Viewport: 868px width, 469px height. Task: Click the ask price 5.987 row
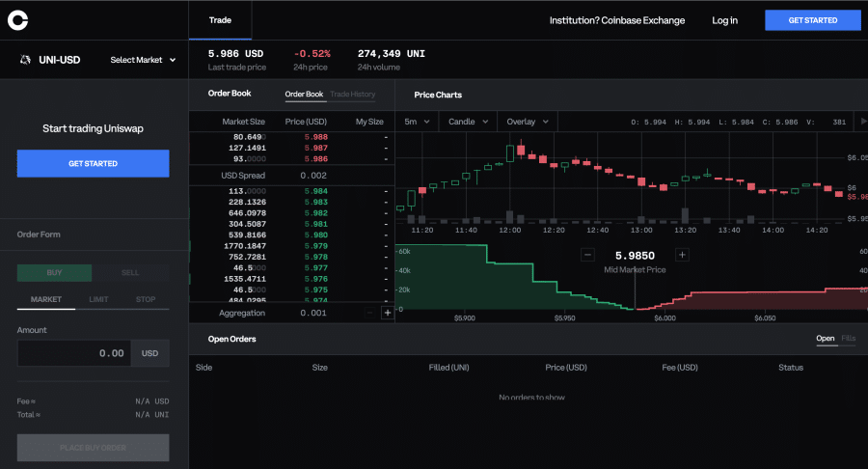[291, 148]
